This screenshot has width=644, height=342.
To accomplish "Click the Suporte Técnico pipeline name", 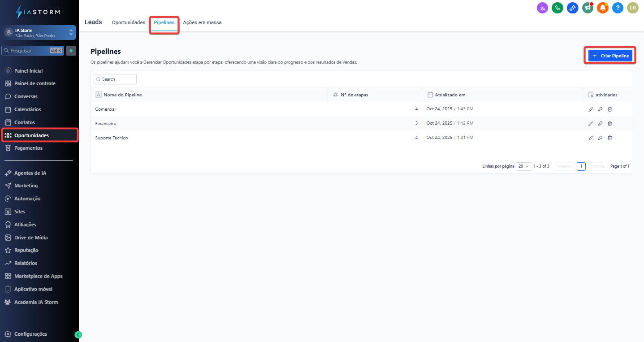I will [112, 138].
